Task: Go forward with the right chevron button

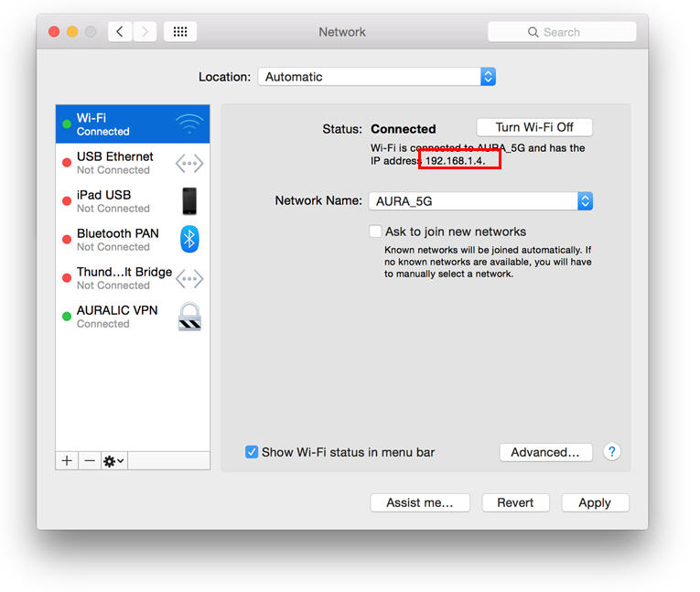Action: [x=145, y=32]
